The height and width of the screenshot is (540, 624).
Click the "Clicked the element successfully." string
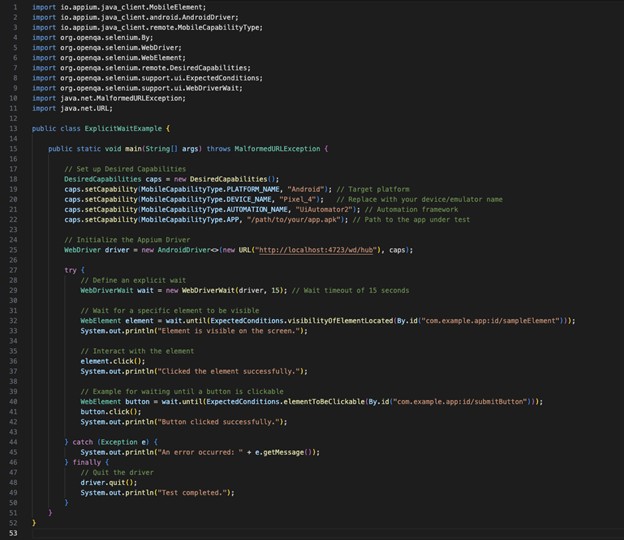pyautogui.click(x=229, y=371)
